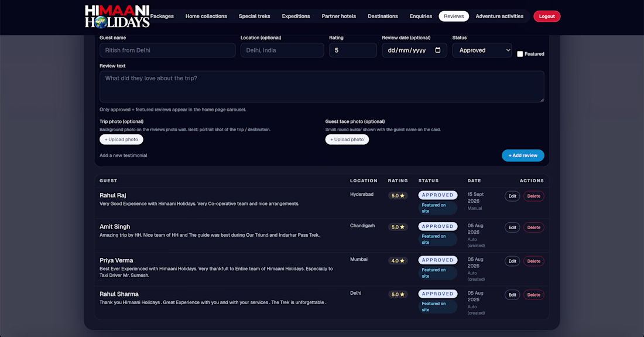
Task: Open the calendar picker in Review date
Action: click(438, 50)
